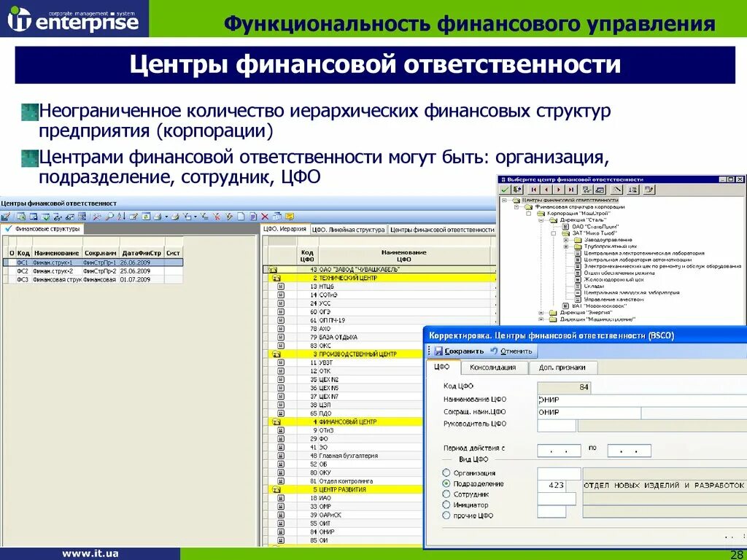Click the blank new document icon in main toolbar

point(241,217)
